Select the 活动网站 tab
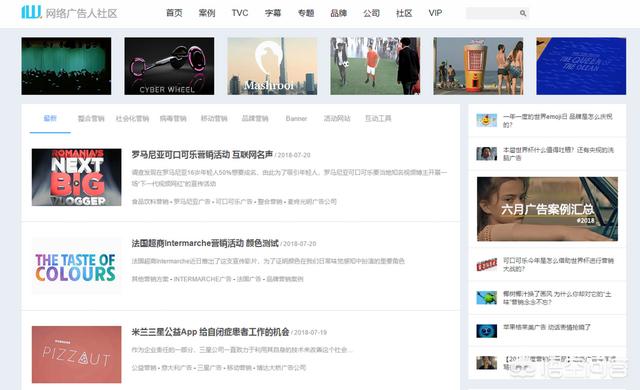The width and height of the screenshot is (640, 390). [x=337, y=119]
